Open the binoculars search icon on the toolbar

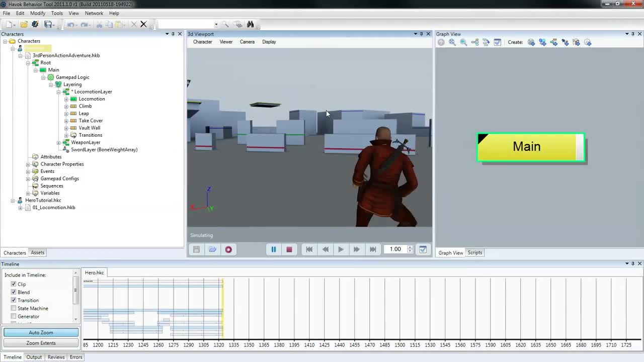(250, 24)
